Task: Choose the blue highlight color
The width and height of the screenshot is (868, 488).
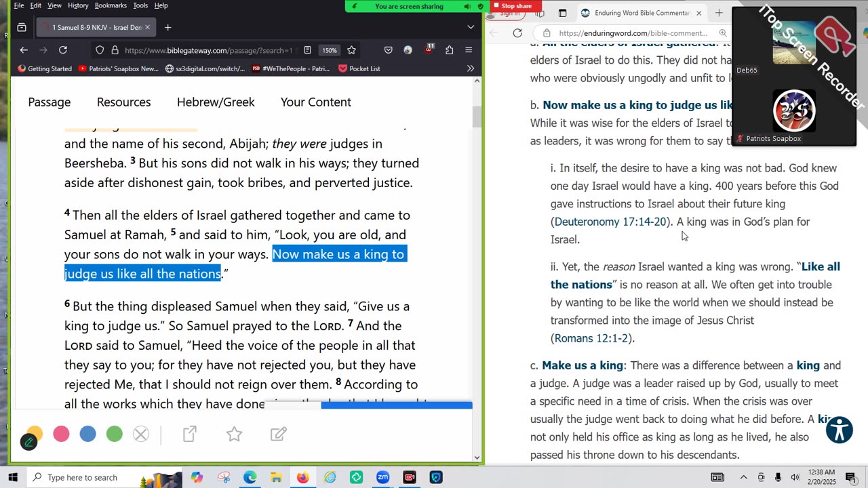Action: coord(87,434)
